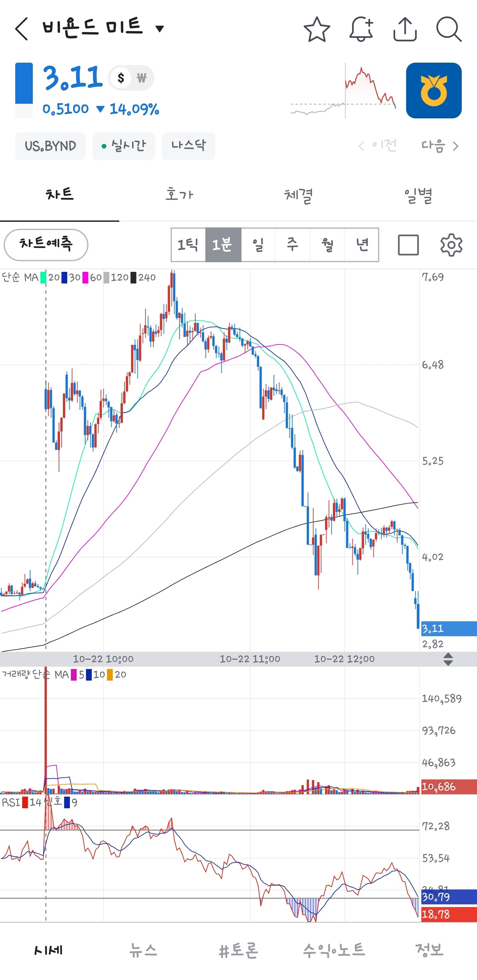Select the 년 yearly chart interval
Image resolution: width=477 pixels, height=980 pixels.
[362, 245]
